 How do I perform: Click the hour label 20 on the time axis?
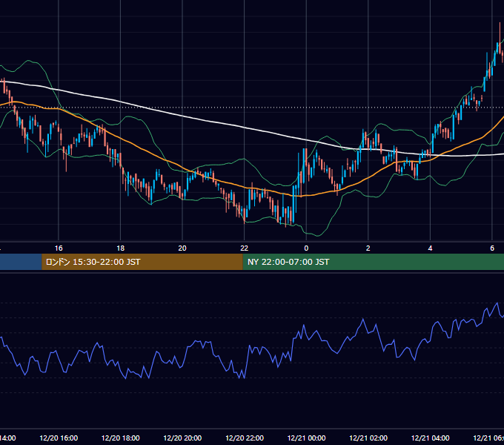(x=182, y=248)
